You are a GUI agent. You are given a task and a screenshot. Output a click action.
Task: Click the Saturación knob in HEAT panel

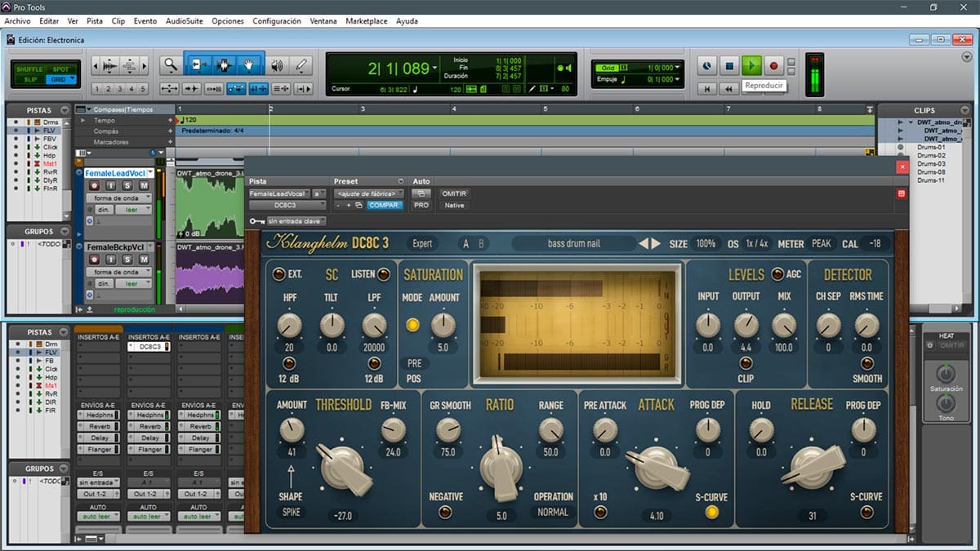946,374
